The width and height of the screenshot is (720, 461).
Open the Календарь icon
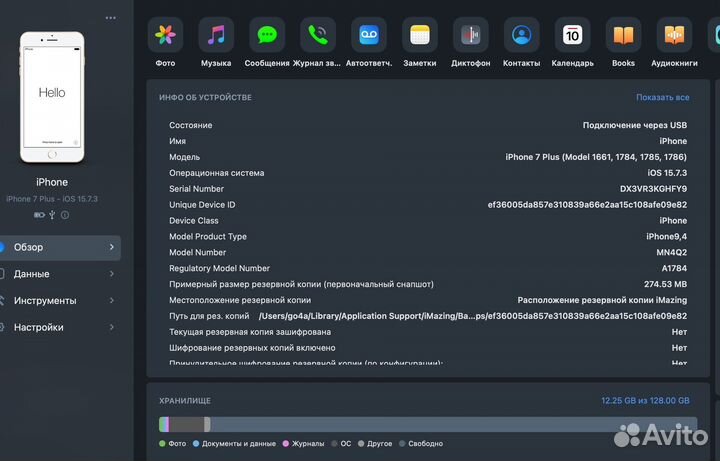pyautogui.click(x=573, y=35)
